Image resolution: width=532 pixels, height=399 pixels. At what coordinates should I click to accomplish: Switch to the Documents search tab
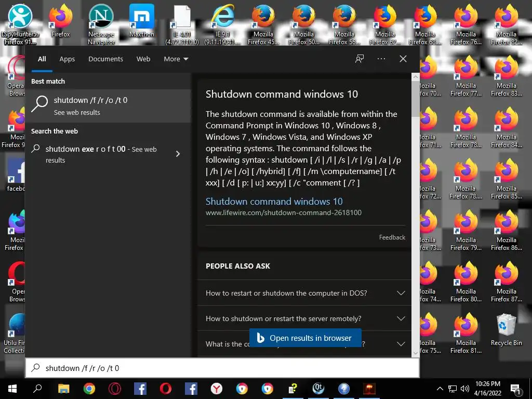(105, 59)
